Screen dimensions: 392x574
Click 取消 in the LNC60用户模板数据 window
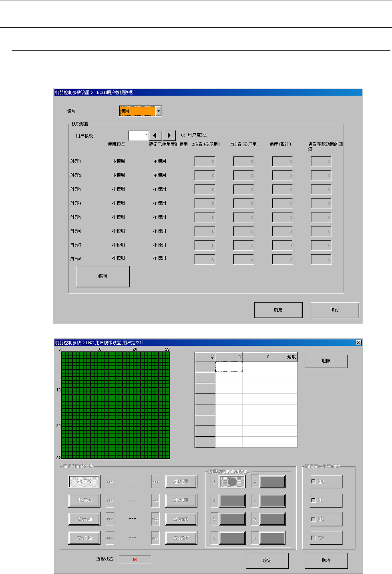click(335, 310)
